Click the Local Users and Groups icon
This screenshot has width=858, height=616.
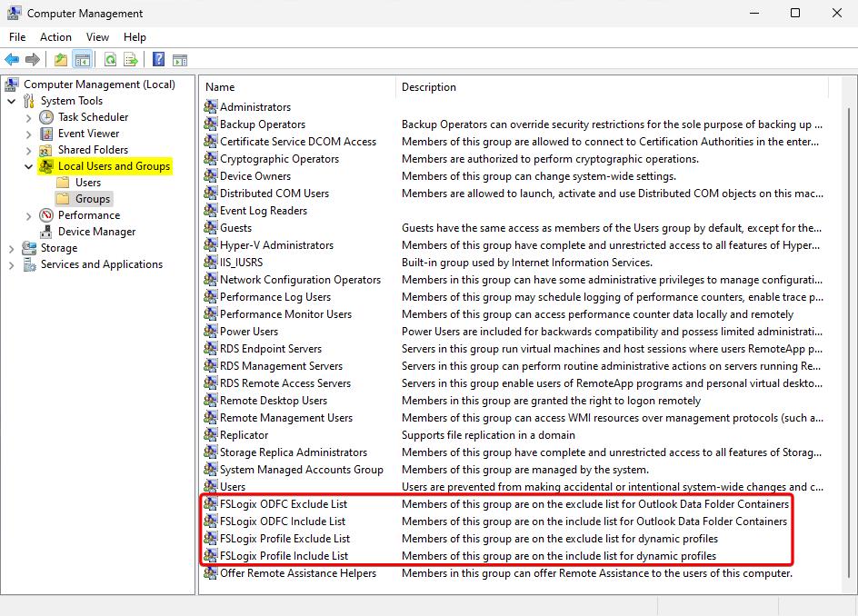click(46, 166)
